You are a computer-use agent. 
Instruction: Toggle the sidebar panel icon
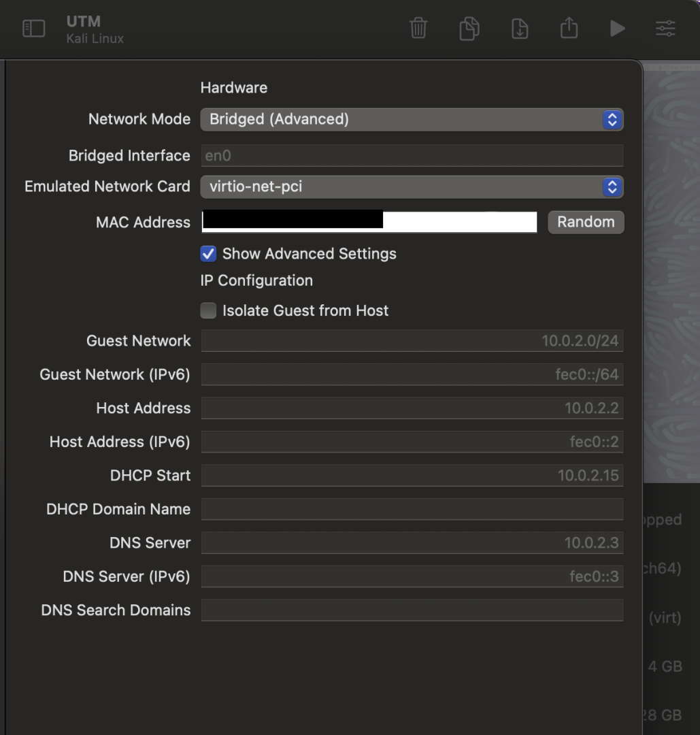[33, 29]
